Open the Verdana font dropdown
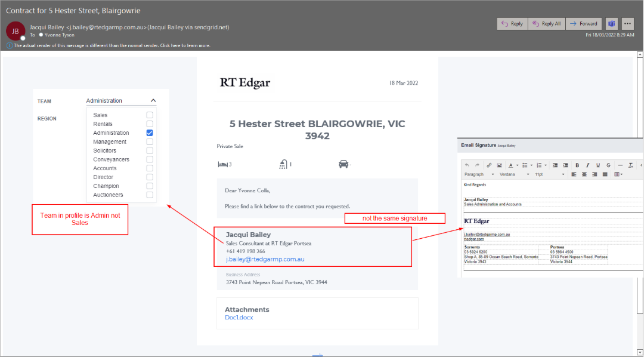 pos(514,174)
